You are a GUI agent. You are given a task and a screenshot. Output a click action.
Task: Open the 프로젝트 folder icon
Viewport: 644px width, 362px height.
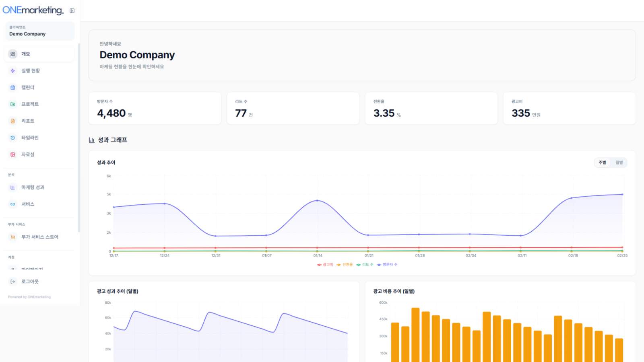pos(13,104)
